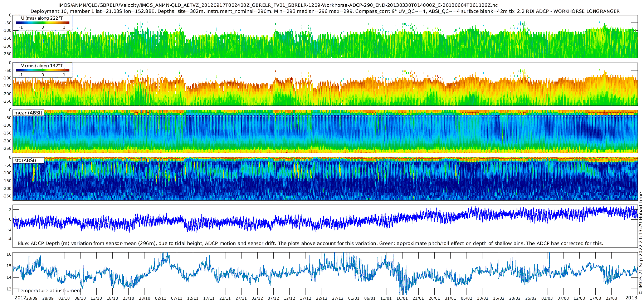Click the '14' tick on the temperature axis
The image size is (644, 304).
[9, 277]
